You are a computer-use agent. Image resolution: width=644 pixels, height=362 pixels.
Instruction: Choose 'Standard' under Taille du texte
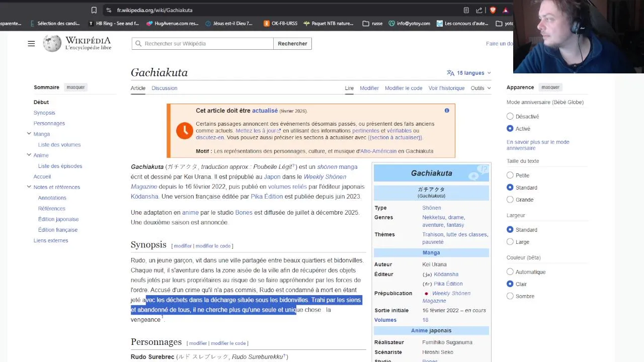510,188
